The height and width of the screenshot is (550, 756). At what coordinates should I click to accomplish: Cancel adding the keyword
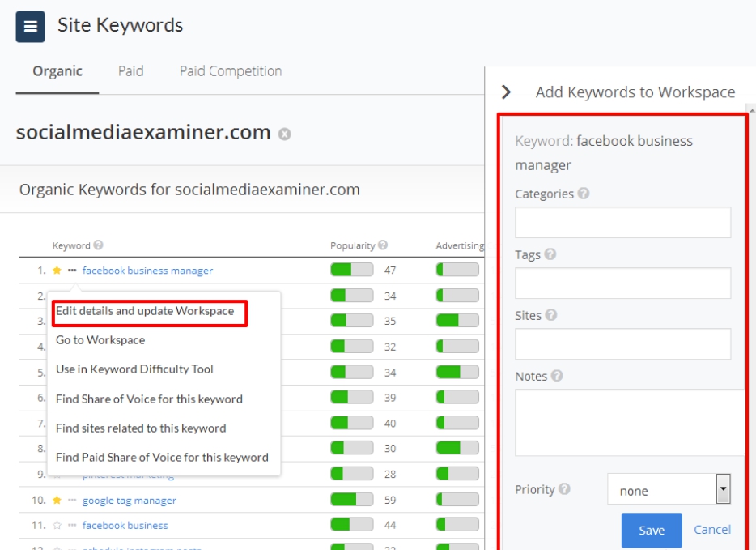tap(712, 530)
